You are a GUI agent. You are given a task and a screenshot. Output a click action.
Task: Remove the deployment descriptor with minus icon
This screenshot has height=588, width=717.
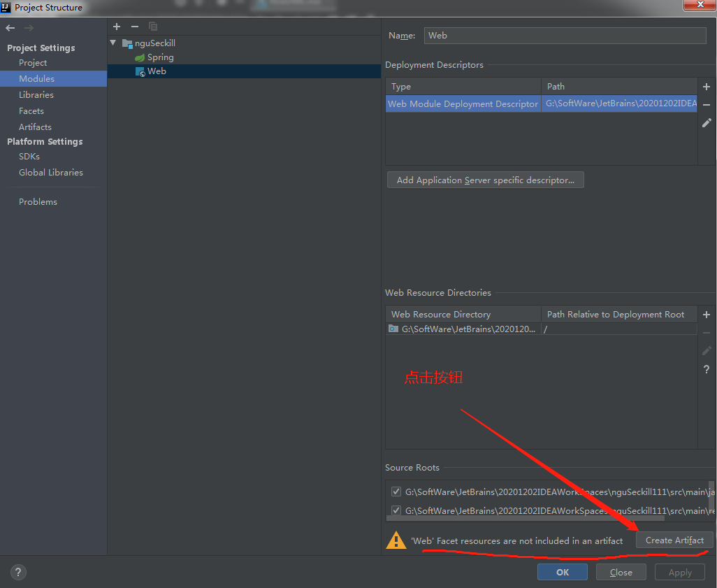pos(707,105)
